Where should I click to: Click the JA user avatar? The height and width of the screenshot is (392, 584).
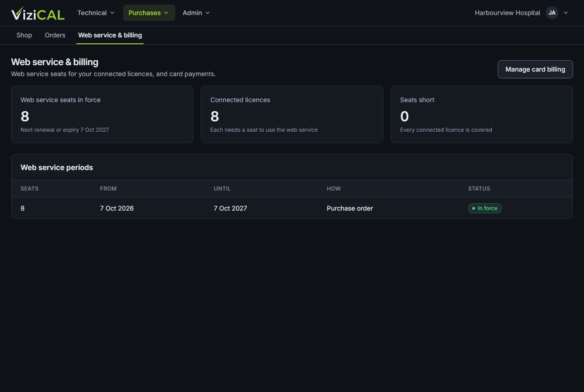(x=552, y=13)
